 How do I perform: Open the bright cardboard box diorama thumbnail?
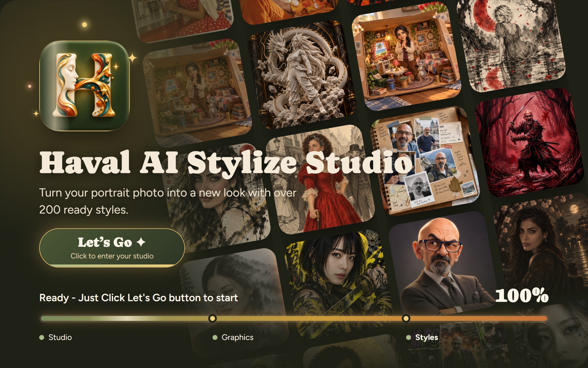(x=406, y=57)
